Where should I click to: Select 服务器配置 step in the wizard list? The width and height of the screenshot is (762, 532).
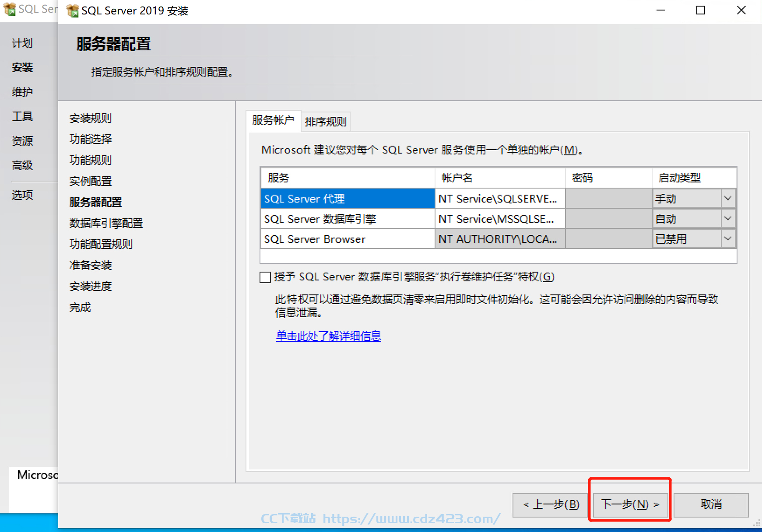96,202
